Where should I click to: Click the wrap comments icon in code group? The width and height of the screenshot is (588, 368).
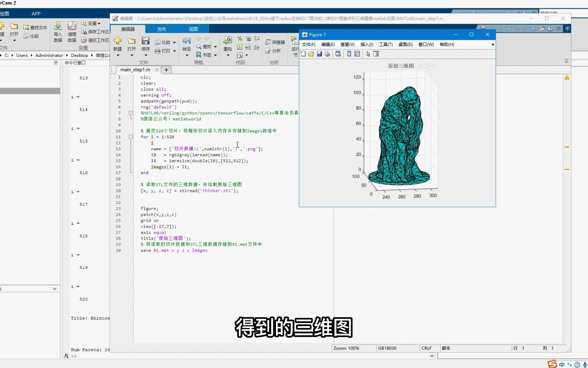(257, 39)
